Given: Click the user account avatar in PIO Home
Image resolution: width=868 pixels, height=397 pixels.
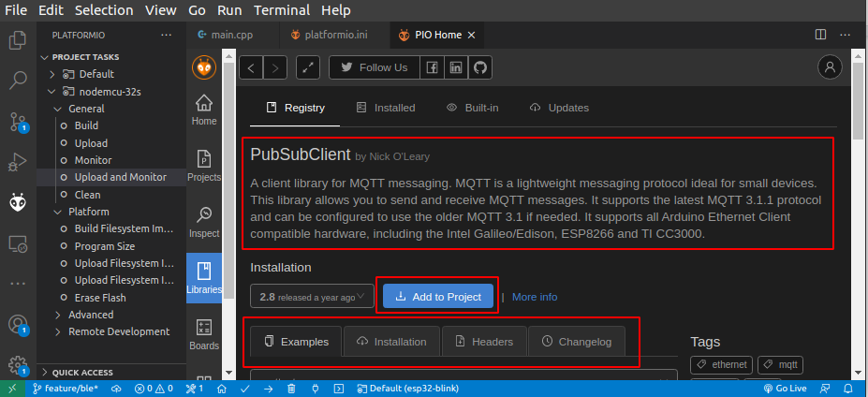Looking at the screenshot, I should click(830, 67).
